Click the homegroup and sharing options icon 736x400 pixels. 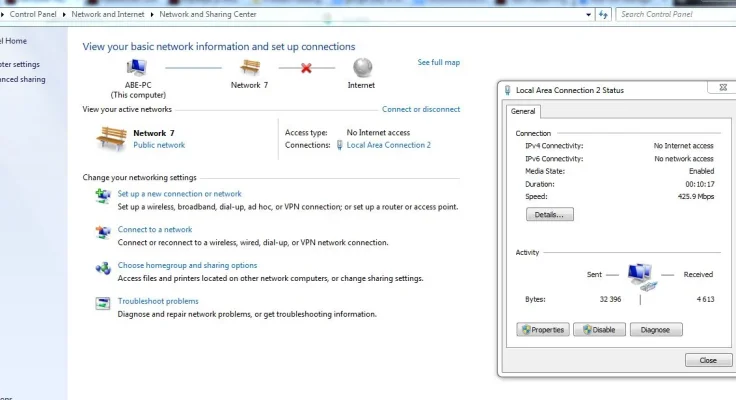coord(102,268)
